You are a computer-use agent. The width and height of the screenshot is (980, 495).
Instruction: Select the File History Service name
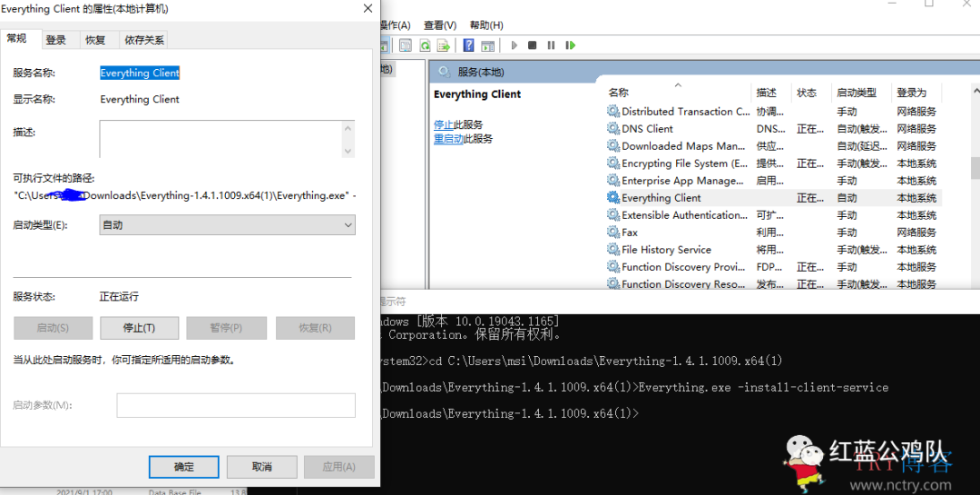coord(666,250)
